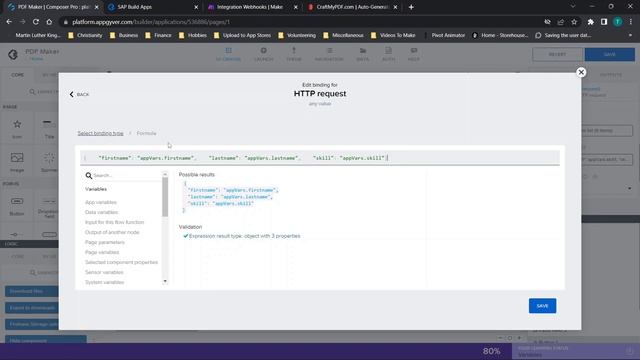640x360 pixels.
Task: Open the Christianity bookmarks folder
Action: (x=85, y=36)
